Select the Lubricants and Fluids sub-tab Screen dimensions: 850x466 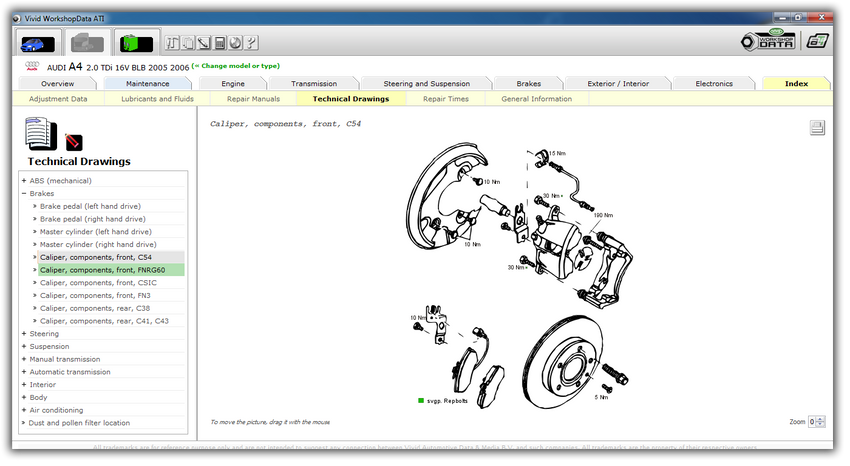[157, 99]
